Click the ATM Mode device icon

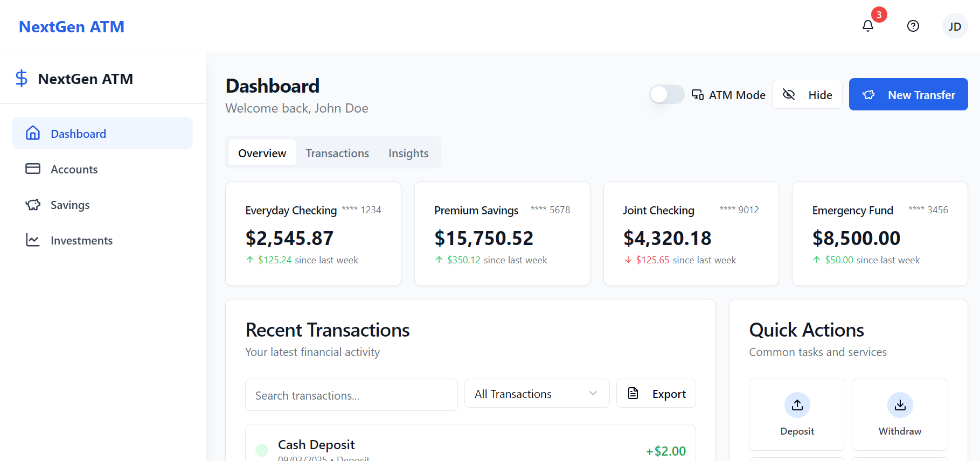(698, 95)
